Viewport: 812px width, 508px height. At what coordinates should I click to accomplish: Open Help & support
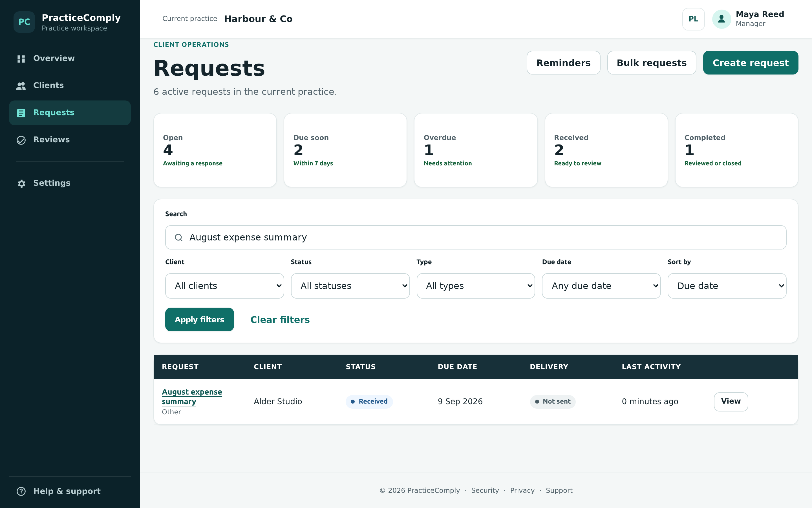[x=70, y=491]
